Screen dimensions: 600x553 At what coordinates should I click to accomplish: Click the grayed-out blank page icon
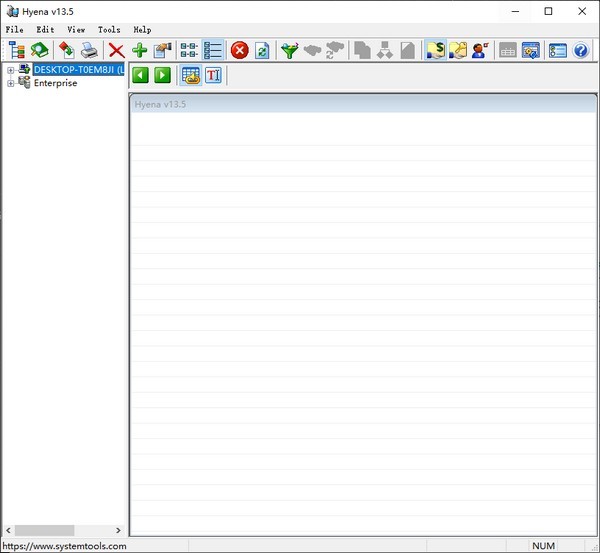coord(408,50)
